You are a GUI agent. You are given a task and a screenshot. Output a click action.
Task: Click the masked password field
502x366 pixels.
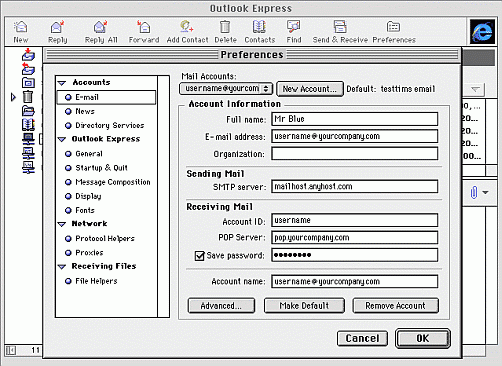pyautogui.click(x=354, y=255)
